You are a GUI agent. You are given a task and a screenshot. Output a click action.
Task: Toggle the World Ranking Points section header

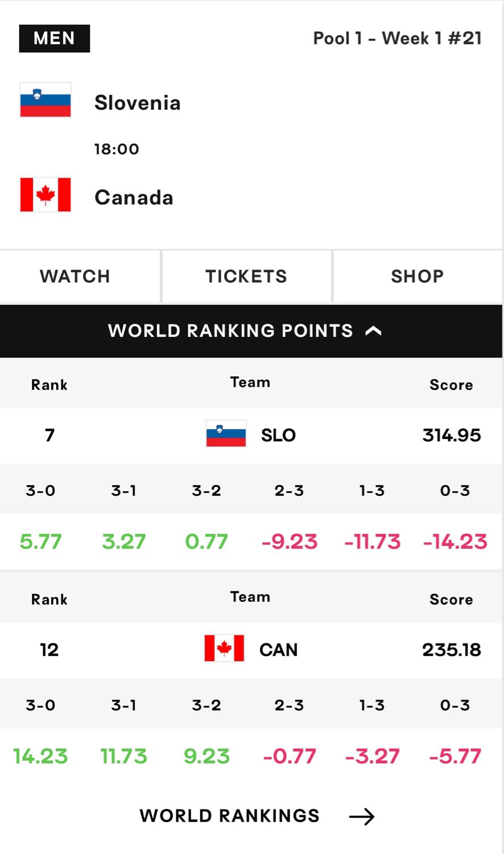[251, 331]
